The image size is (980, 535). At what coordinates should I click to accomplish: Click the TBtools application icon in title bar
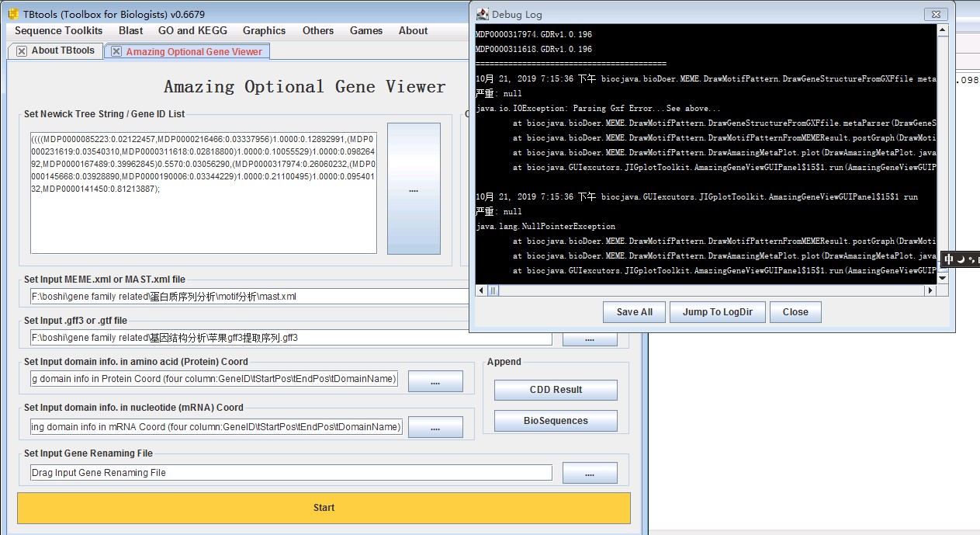13,14
